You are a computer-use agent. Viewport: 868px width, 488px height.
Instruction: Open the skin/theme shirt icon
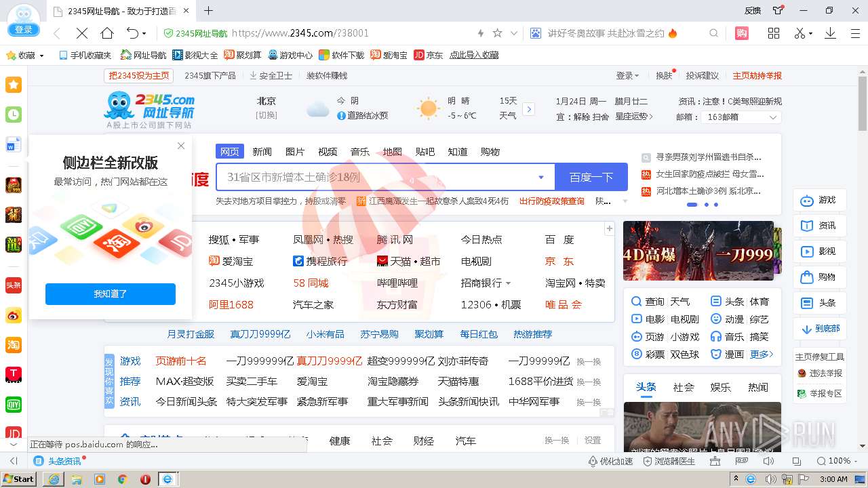point(778,10)
